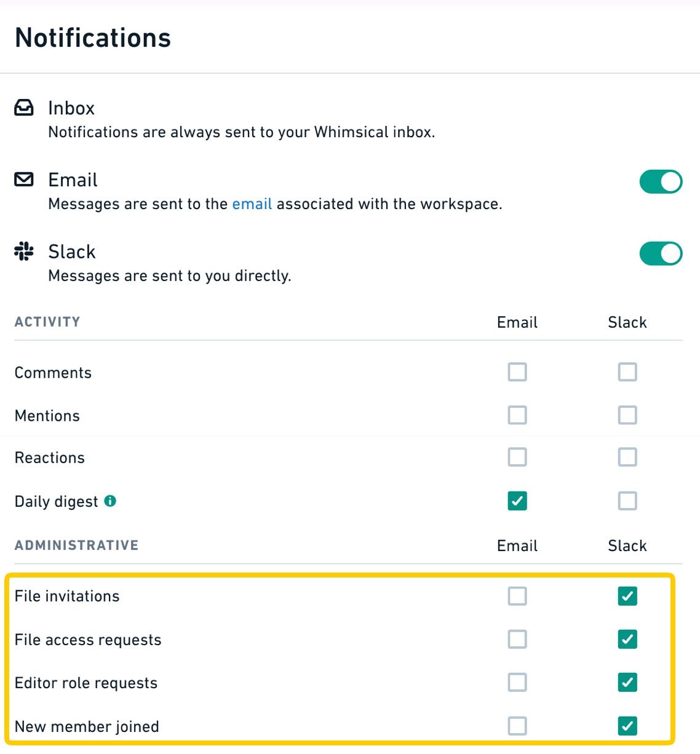Check the Slack box for Mentions
This screenshot has height=754, width=700.
coord(627,415)
